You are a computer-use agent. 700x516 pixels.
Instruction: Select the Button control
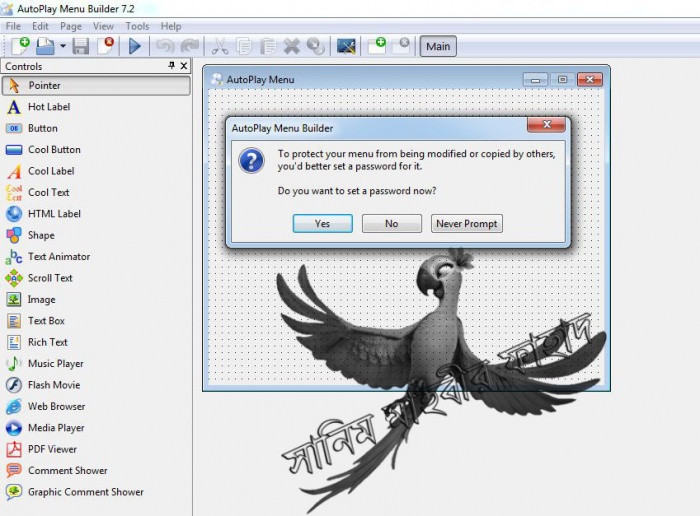(96, 128)
